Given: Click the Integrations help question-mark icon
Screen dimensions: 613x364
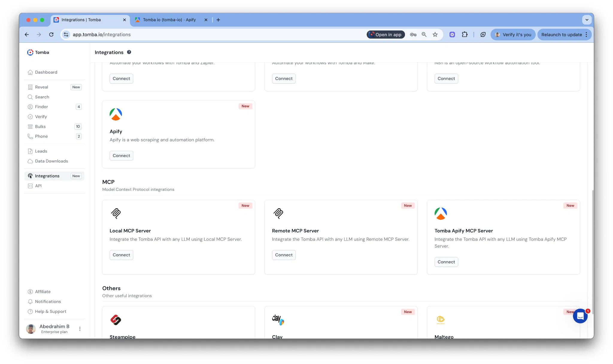Looking at the screenshot, I should pos(129,52).
